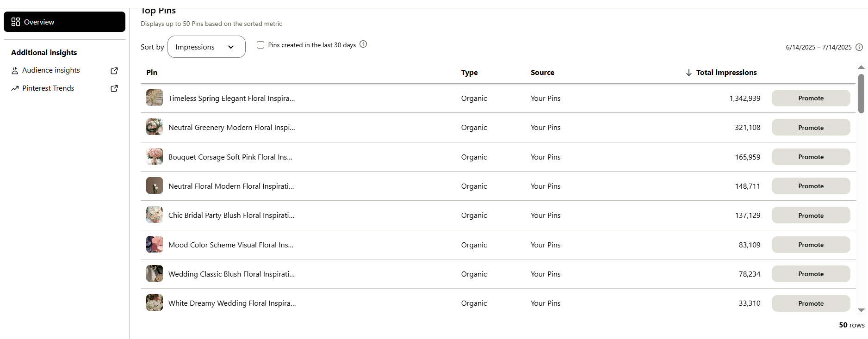Open Audience insights external link icon
The width and height of the screenshot is (868, 339).
tap(114, 71)
